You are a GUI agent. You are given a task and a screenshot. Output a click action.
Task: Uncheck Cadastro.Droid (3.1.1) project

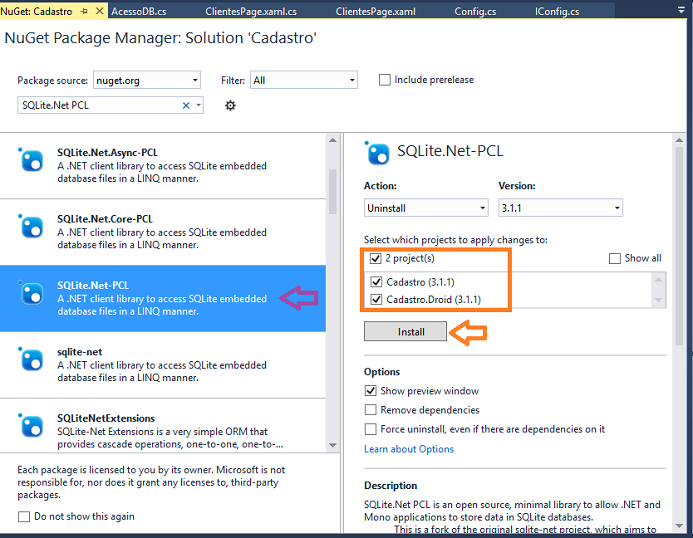[376, 299]
